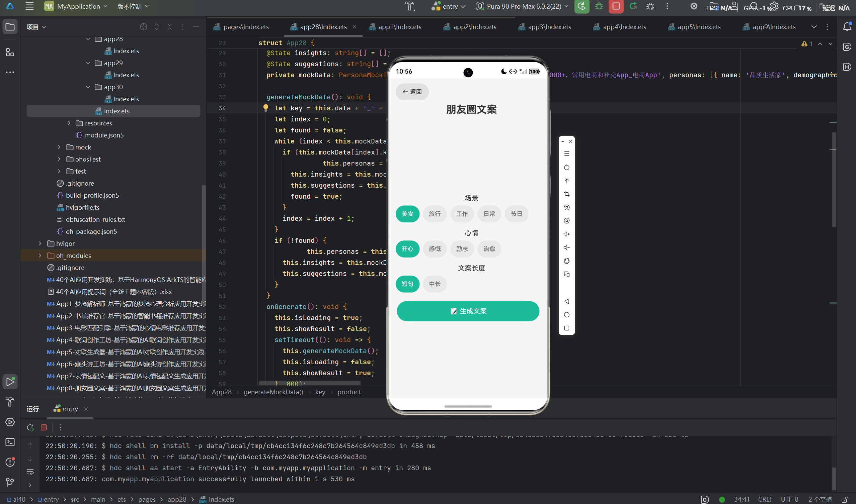Click the build hammer icon in top toolbar

[410, 6]
